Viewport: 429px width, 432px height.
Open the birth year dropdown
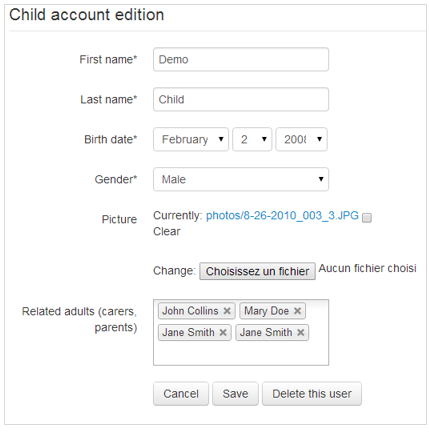[x=301, y=139]
